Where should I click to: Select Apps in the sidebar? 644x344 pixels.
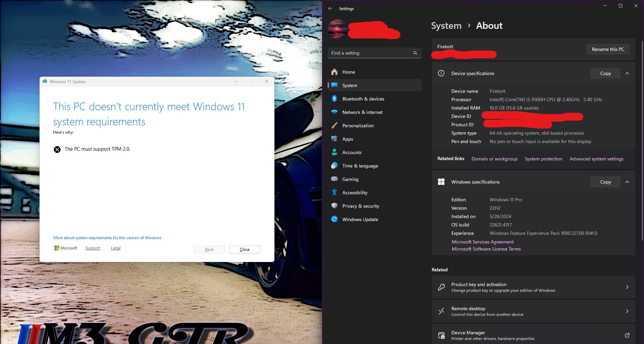[347, 139]
